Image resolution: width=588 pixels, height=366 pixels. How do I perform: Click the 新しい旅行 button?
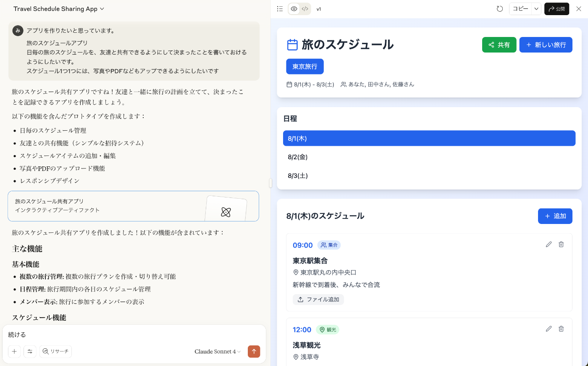pyautogui.click(x=546, y=45)
